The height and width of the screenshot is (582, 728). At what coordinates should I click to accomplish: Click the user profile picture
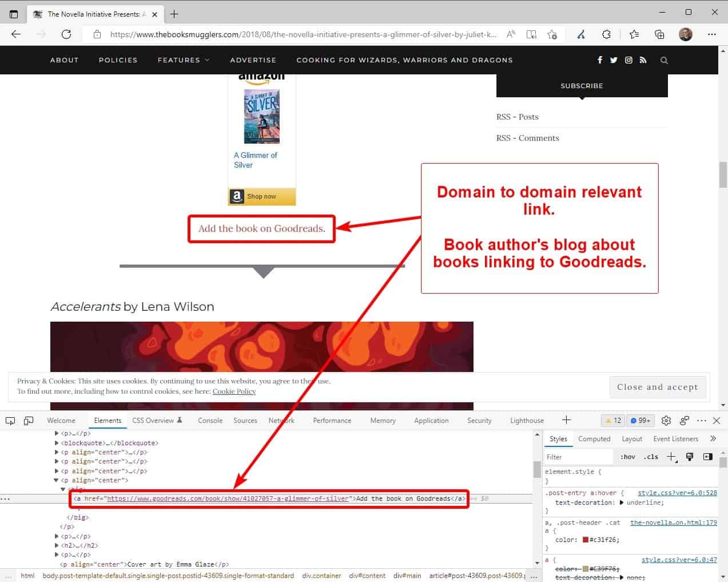point(686,34)
